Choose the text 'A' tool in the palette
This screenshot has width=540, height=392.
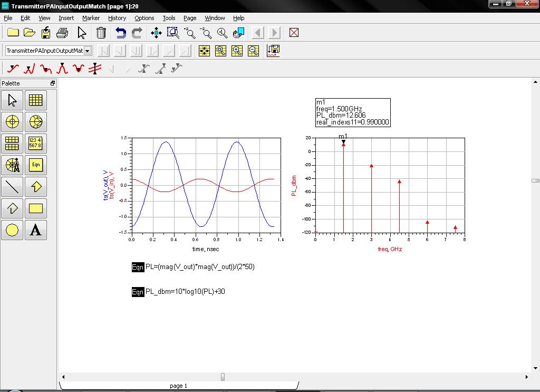[35, 230]
